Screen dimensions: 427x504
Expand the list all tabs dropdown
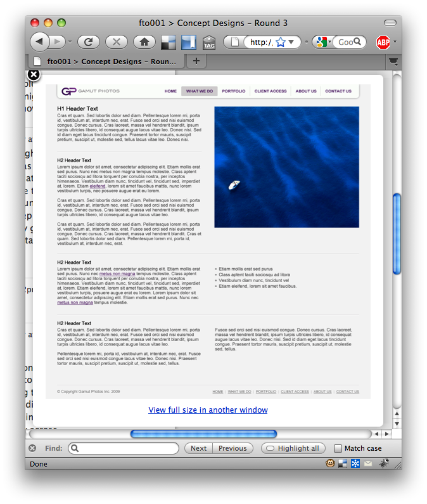(x=393, y=61)
